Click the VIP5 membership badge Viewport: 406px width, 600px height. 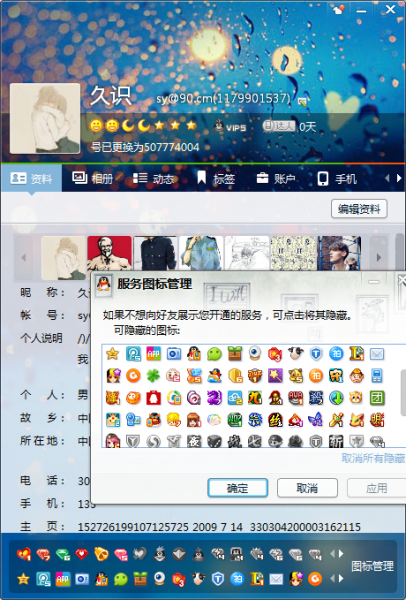point(230,126)
